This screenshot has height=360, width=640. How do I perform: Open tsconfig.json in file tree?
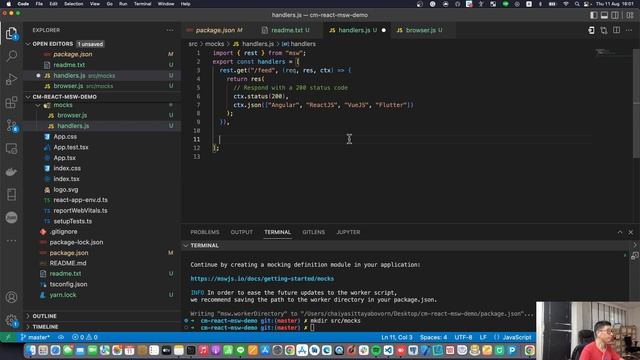pos(68,284)
